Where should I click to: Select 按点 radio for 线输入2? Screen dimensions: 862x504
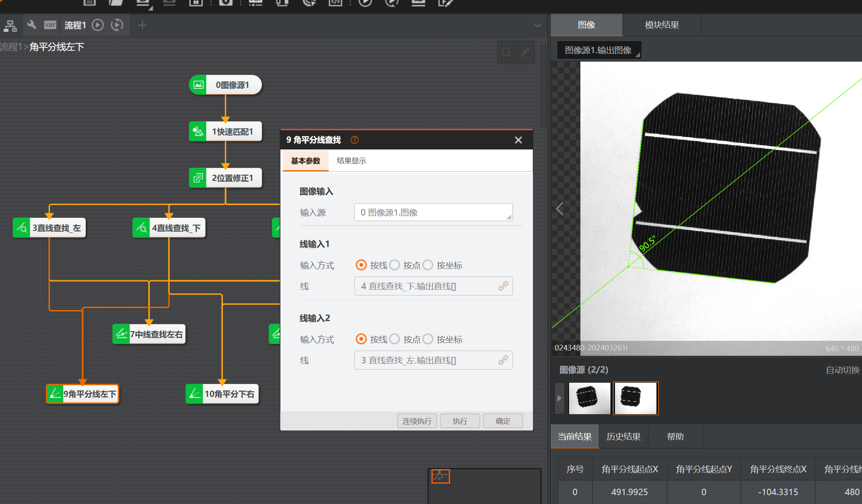pyautogui.click(x=395, y=339)
